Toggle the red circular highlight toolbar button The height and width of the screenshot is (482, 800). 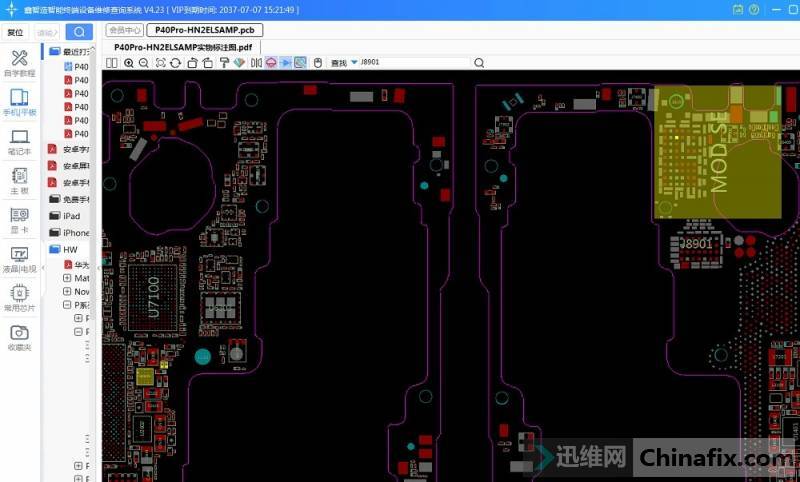[270, 63]
